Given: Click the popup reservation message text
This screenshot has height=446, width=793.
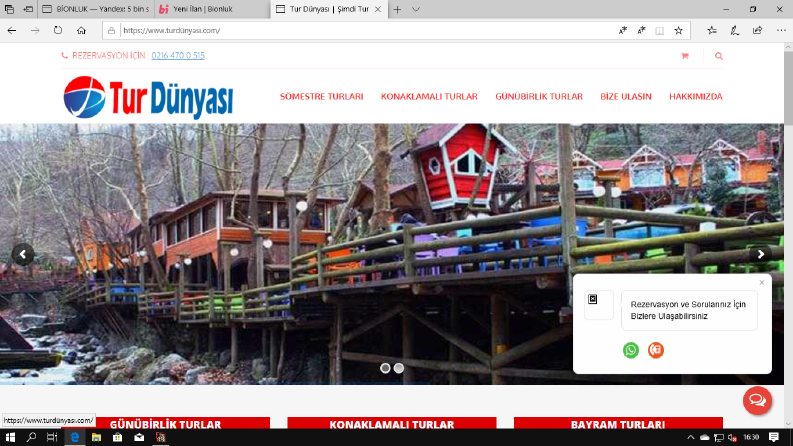Looking at the screenshot, I should (688, 310).
